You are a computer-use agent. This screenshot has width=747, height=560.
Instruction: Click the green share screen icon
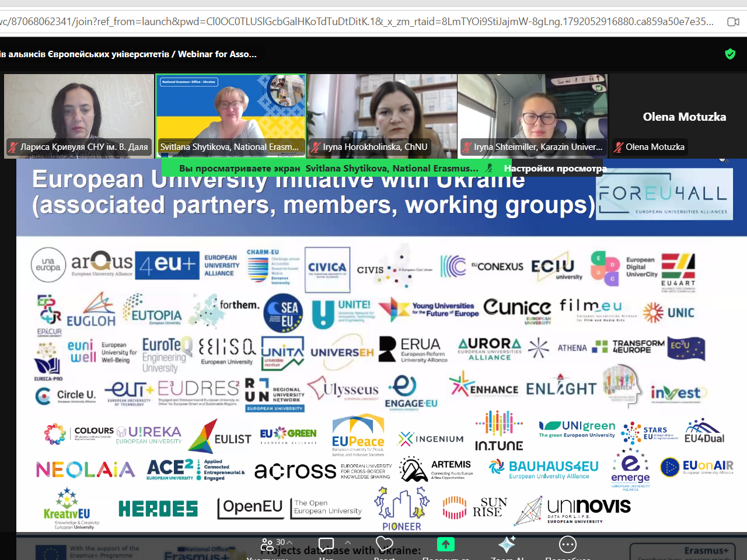point(446,544)
